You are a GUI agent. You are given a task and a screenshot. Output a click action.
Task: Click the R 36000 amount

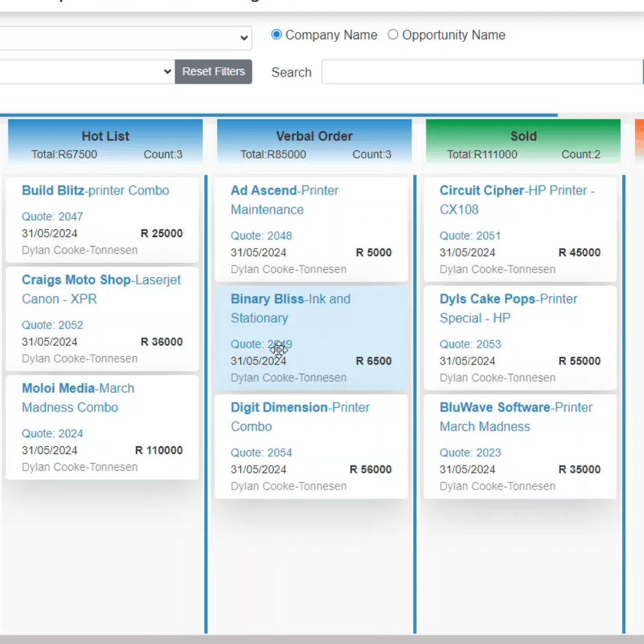point(162,342)
